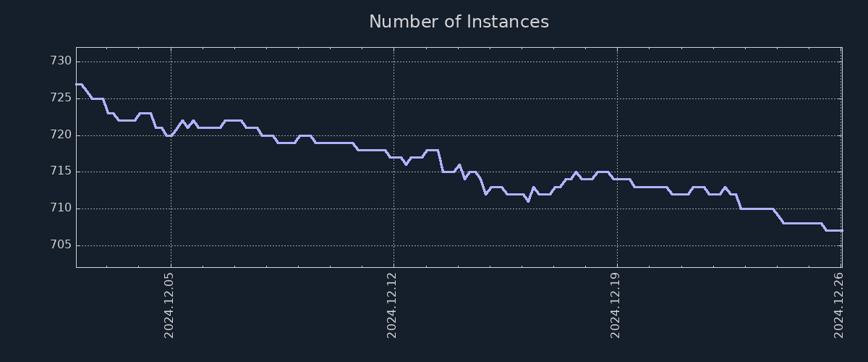Screen dimensions: 868x362
Task: Select the 2024.12.26 x-axis date label
Action: (839, 305)
